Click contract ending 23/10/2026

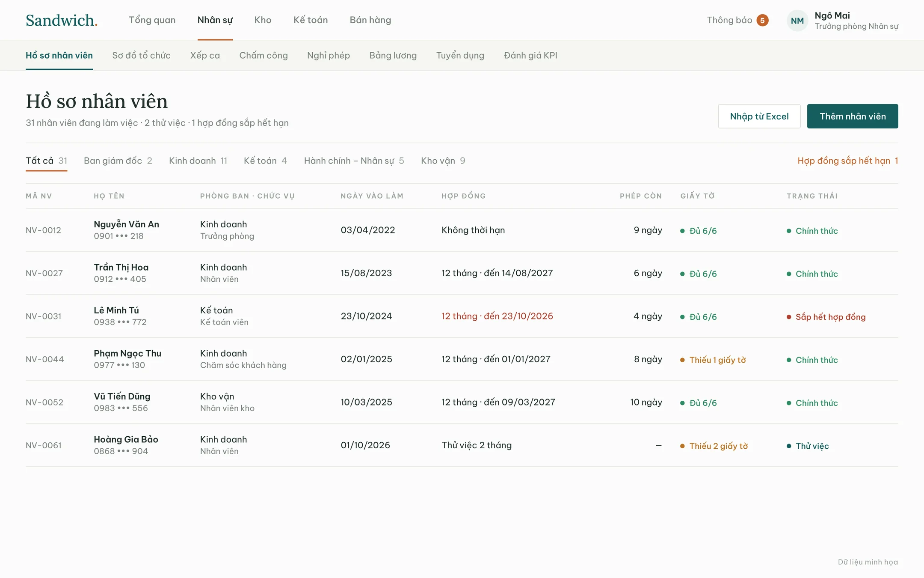[497, 316]
